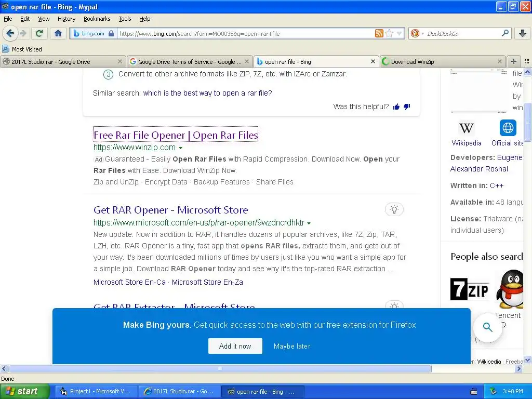
Task: Open the Most Visited bookmarks folder
Action: pos(22,49)
